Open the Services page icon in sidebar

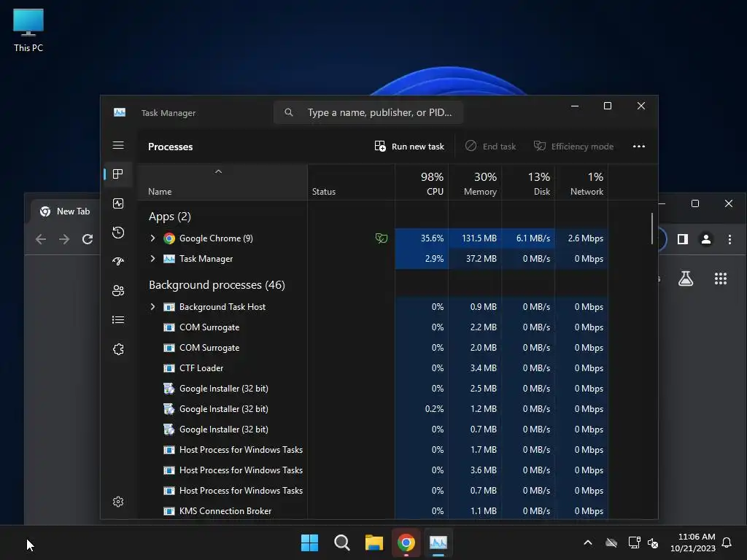(x=118, y=349)
